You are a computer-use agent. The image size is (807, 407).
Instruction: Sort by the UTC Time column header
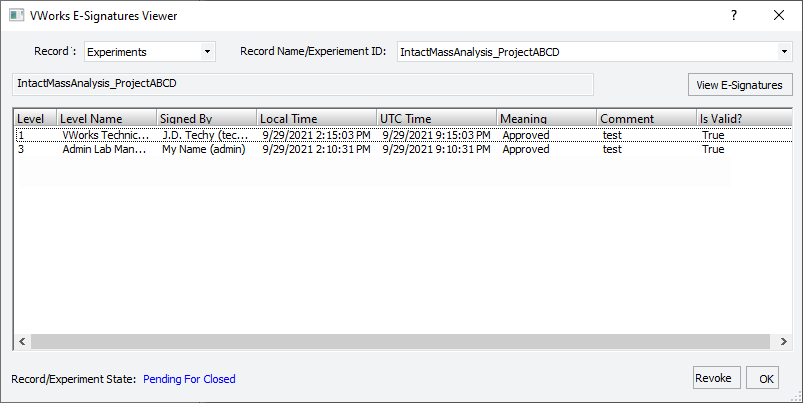click(436, 118)
